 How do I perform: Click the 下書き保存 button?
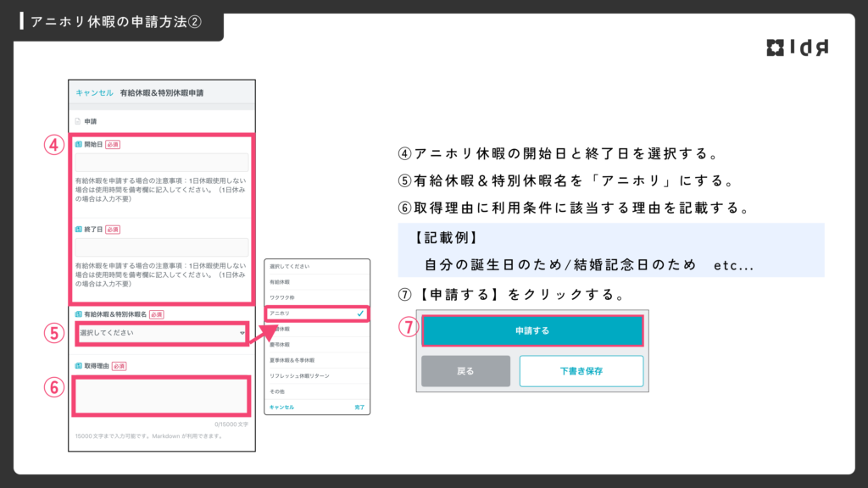pos(581,371)
